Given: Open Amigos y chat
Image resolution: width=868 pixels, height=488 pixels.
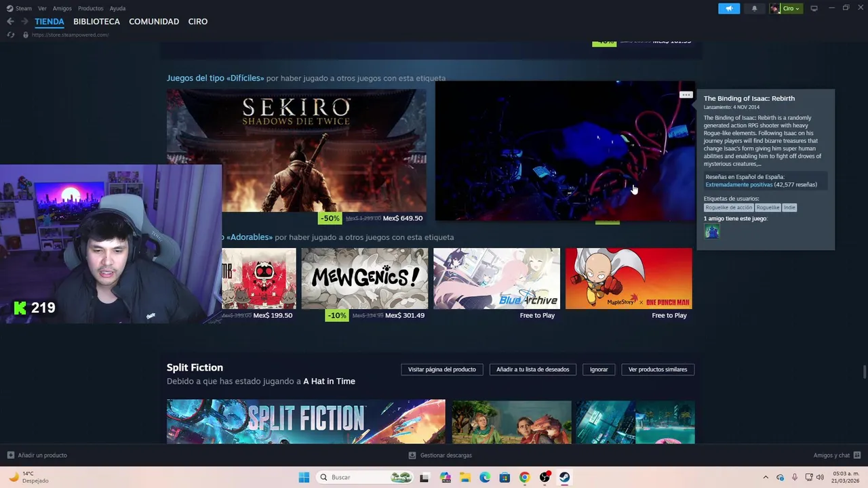Looking at the screenshot, I should coord(831,455).
